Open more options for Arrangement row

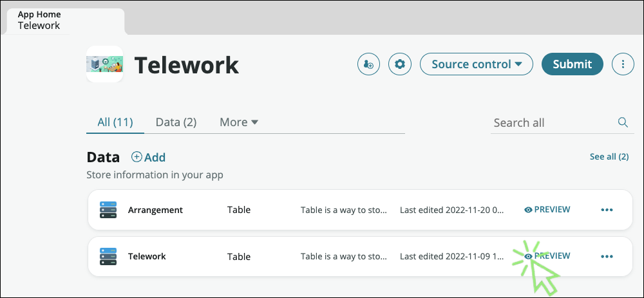[x=607, y=210]
